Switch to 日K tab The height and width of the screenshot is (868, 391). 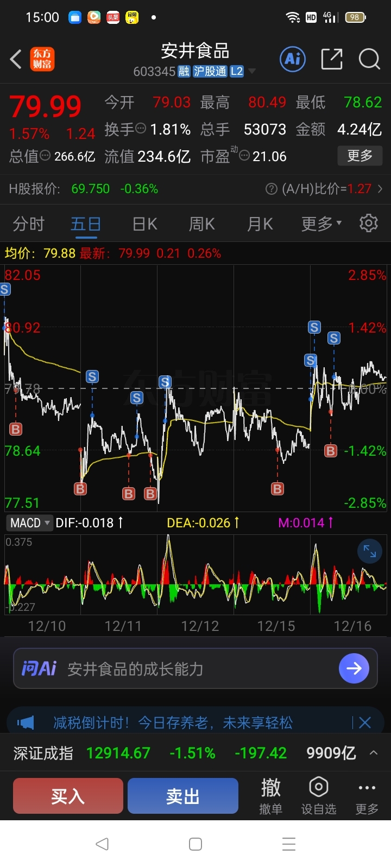click(x=145, y=224)
